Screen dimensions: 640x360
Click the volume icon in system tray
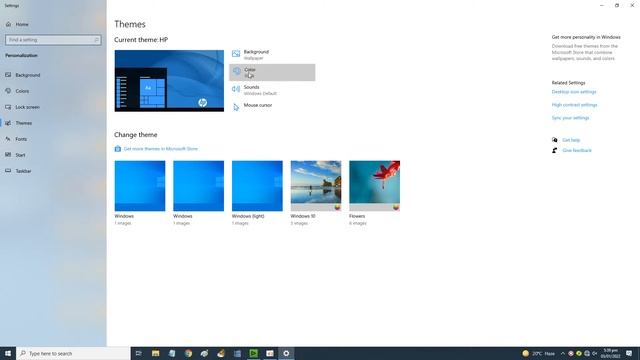595,353
